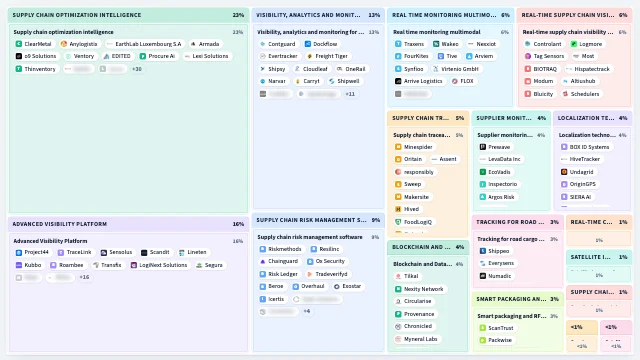
Task: Click the Chainguard purple triangle icon
Action: [262, 261]
